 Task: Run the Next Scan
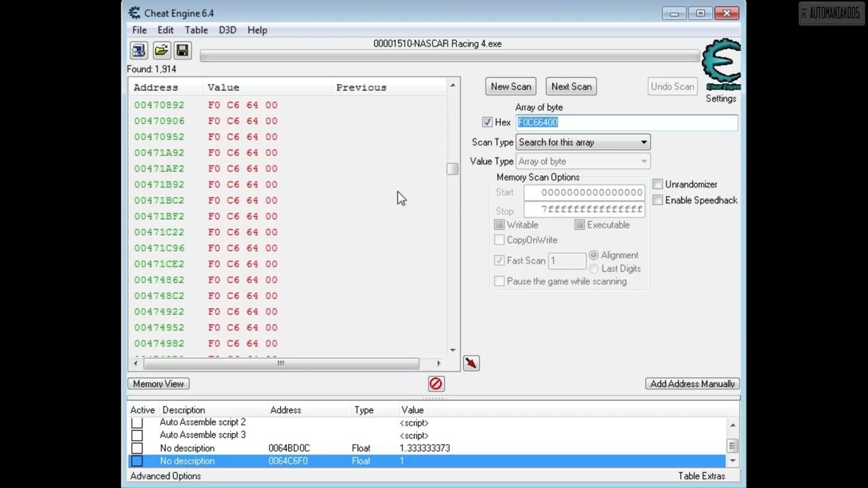[571, 87]
